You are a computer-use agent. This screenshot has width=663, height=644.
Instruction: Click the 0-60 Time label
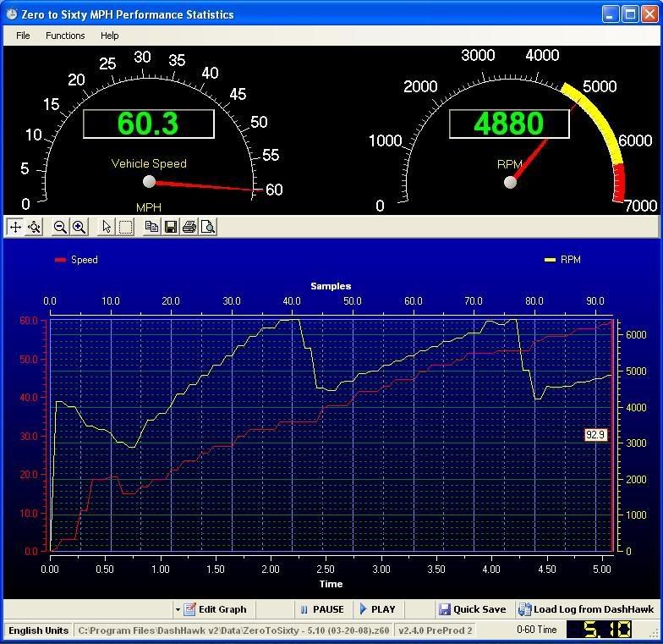536,630
